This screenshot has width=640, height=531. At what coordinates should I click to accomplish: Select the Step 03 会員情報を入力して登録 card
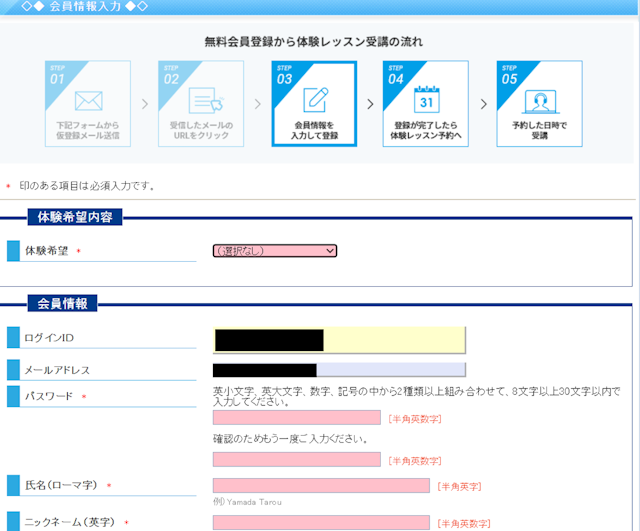pos(314,104)
